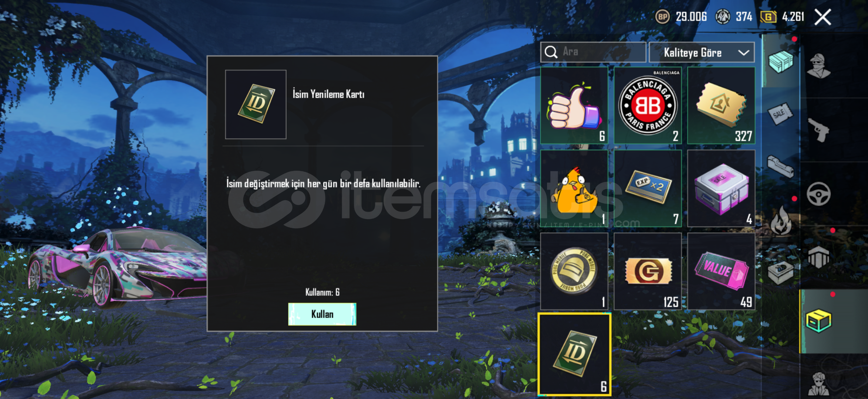
Task: Select the highlighted ID rename card slot
Action: click(574, 355)
